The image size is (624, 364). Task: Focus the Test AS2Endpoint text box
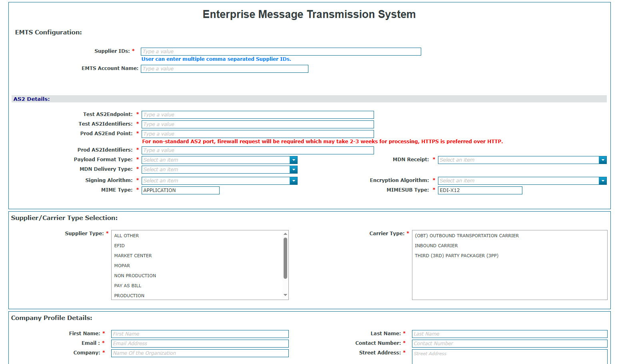257,114
